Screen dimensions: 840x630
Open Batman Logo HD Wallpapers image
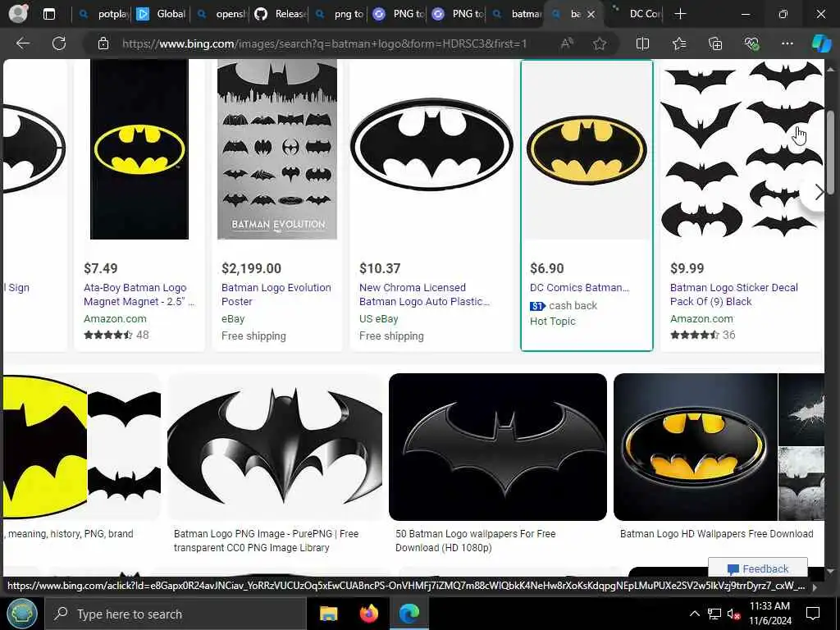click(x=696, y=447)
